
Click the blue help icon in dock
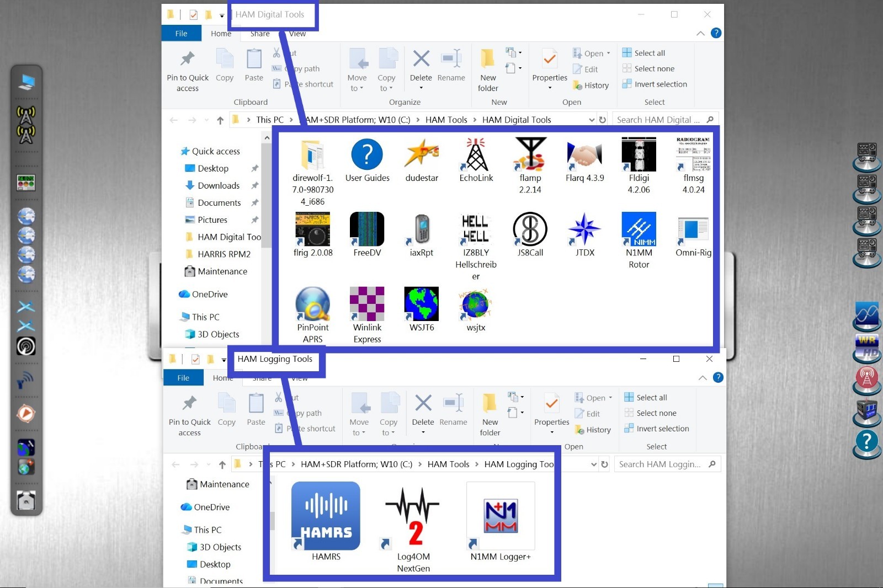pyautogui.click(x=866, y=442)
